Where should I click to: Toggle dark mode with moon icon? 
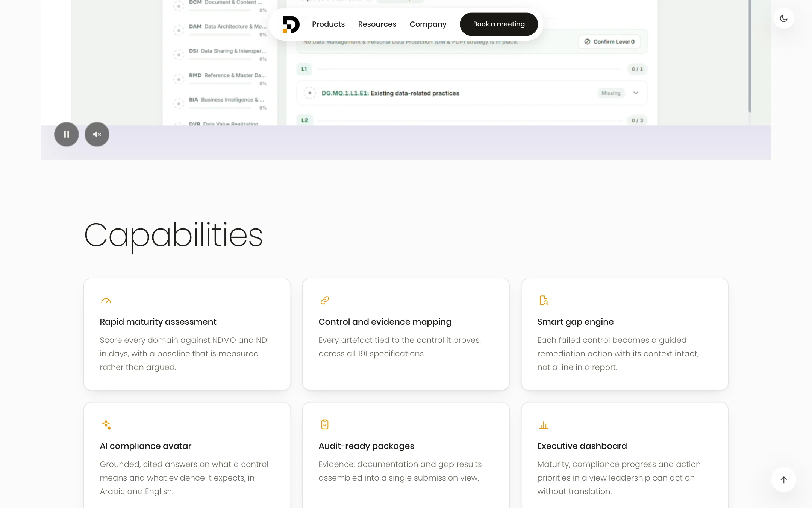coord(783,18)
